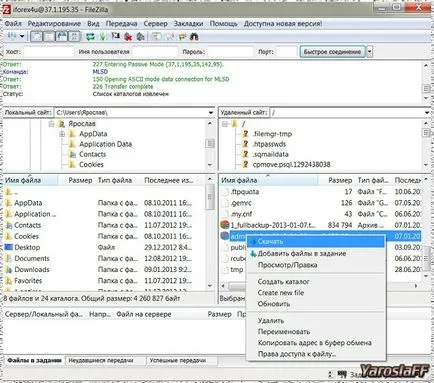Toggle synchronized browsing toolbar icon
This screenshot has height=383, width=434.
(182, 36)
